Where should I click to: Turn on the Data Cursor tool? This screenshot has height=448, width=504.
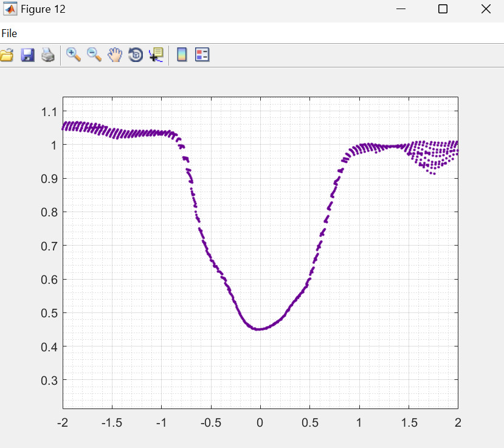(x=156, y=55)
